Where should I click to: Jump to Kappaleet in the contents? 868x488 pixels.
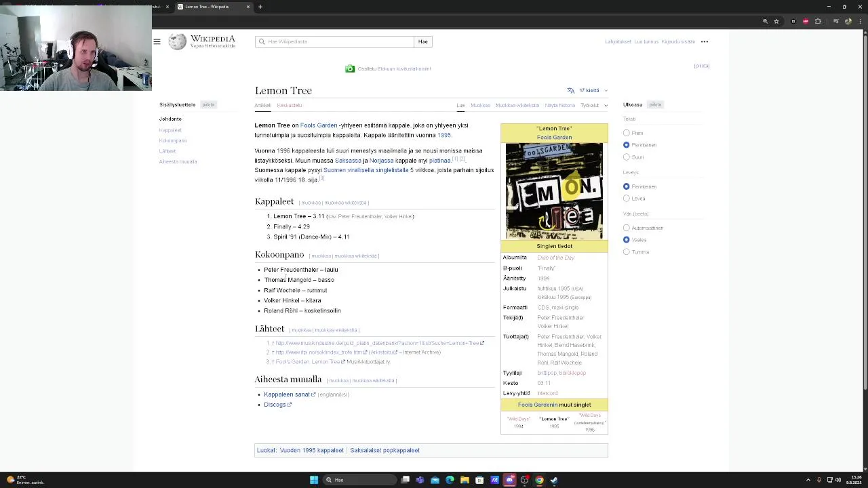(170, 129)
